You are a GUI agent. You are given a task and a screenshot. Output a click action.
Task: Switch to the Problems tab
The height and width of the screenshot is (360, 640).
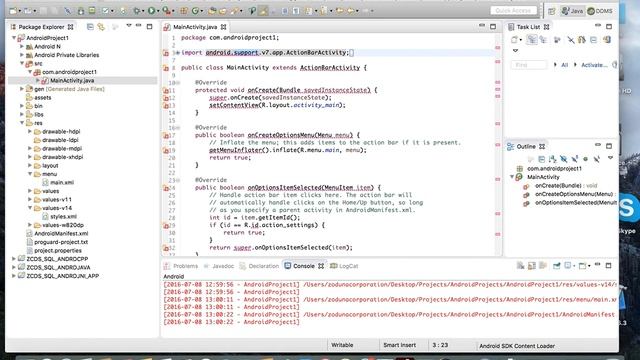181,266
